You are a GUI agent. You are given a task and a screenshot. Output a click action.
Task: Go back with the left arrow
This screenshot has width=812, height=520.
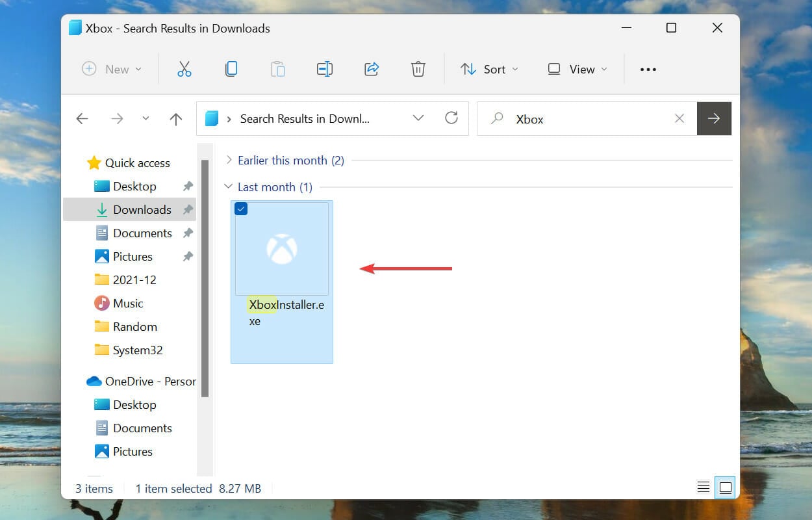tap(82, 118)
